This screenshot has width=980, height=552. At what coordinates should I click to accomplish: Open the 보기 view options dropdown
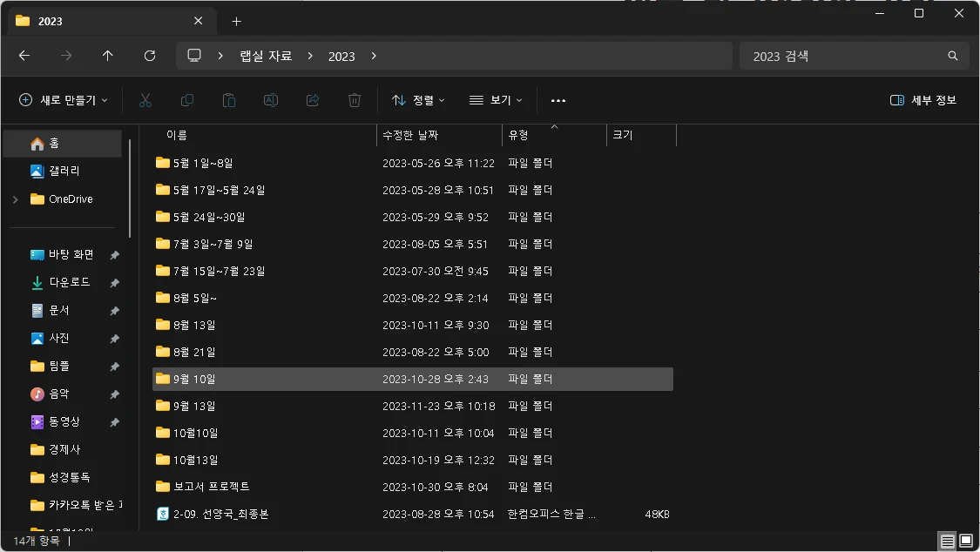495,99
